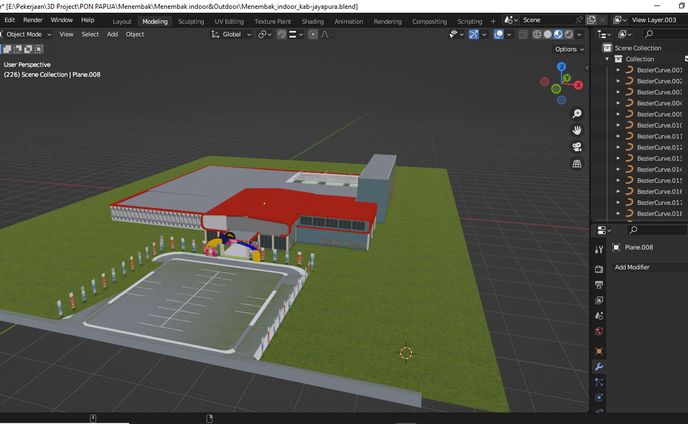Screen dimensions: 688x424
Task: Toggle snapping magnet in header
Action: 282,34
